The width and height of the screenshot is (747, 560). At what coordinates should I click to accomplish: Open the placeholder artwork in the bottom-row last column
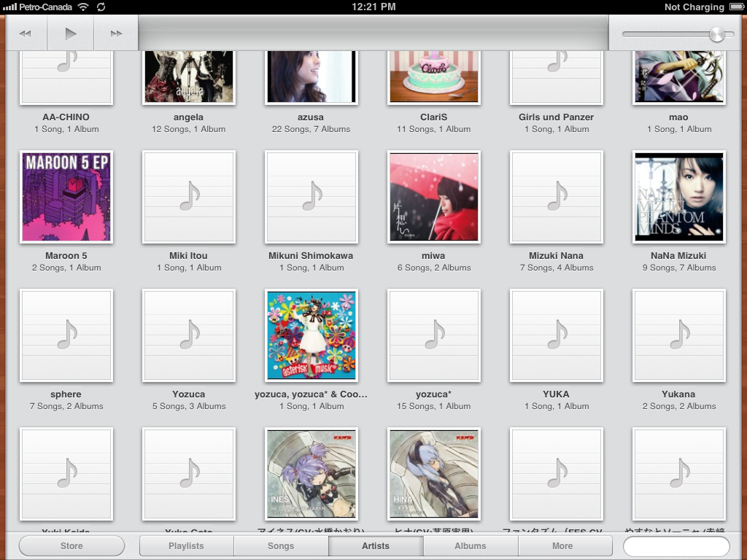pyautogui.click(x=679, y=474)
